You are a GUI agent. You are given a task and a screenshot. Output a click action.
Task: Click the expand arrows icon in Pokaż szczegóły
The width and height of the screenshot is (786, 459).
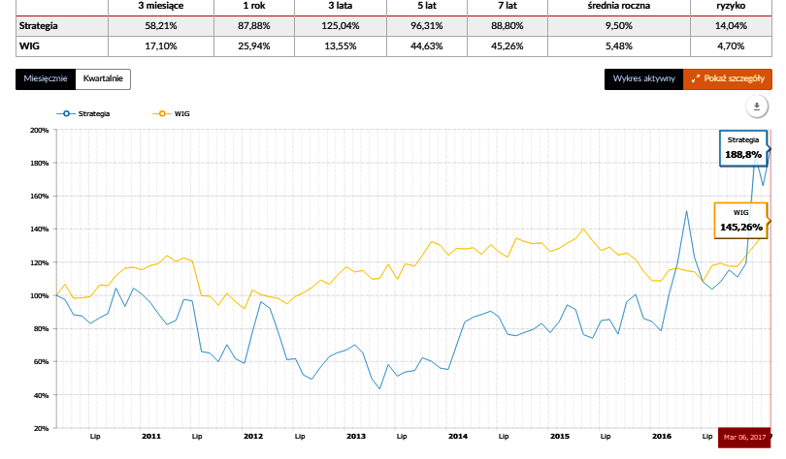pyautogui.click(x=695, y=79)
